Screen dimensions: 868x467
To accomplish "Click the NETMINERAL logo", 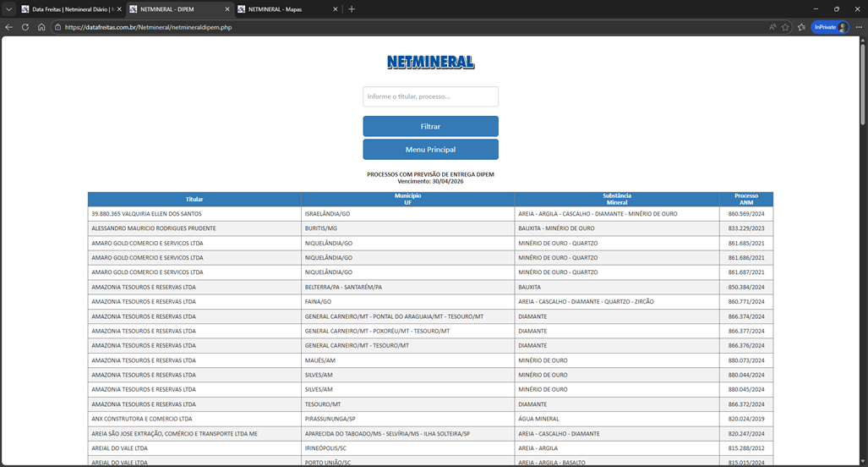I will click(431, 62).
